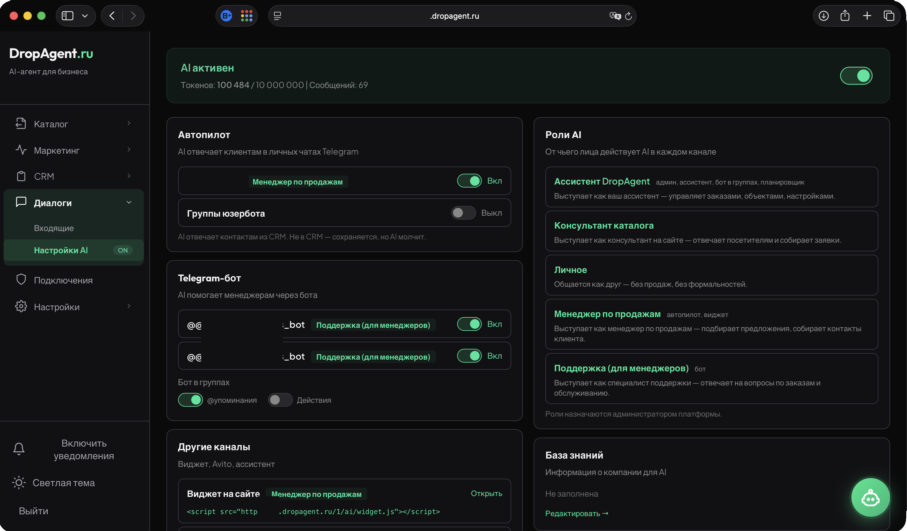The height and width of the screenshot is (531, 907).
Task: Expand the Маркетинг sidebar section
Action: pos(74,150)
